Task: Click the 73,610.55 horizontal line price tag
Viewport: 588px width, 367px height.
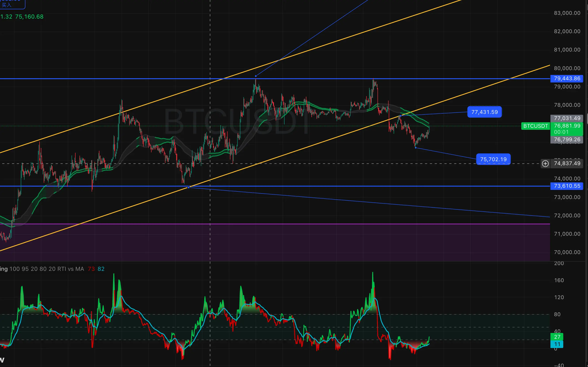Action: click(567, 186)
